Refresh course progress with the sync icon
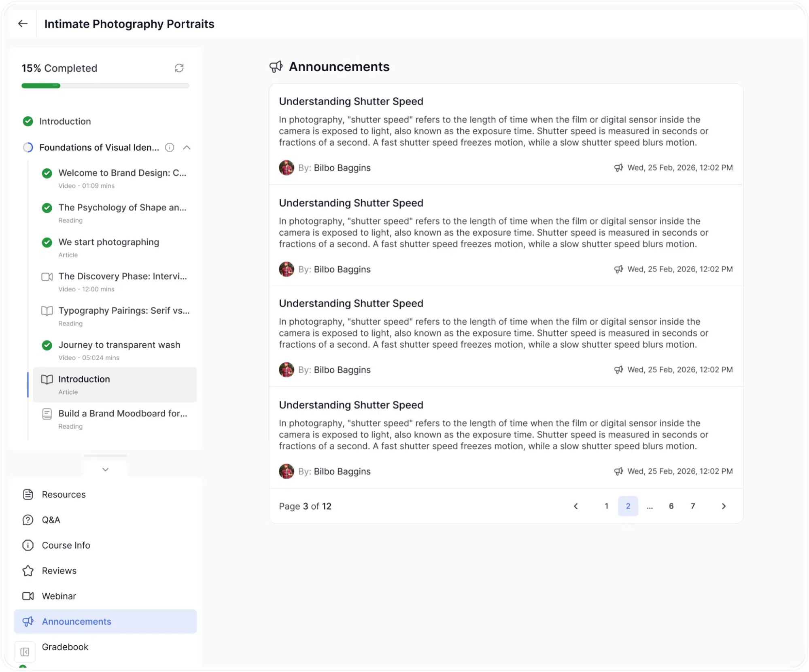This screenshot has height=672, width=809. point(179,68)
